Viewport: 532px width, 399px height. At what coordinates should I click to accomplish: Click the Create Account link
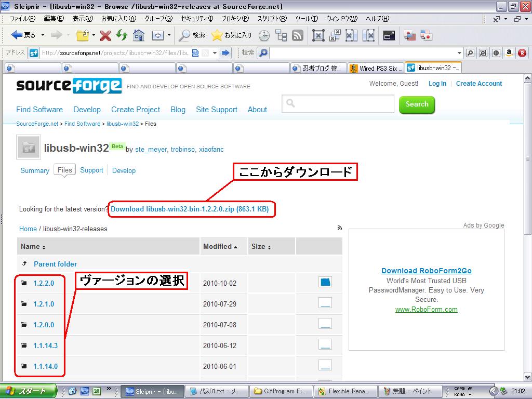(x=478, y=84)
